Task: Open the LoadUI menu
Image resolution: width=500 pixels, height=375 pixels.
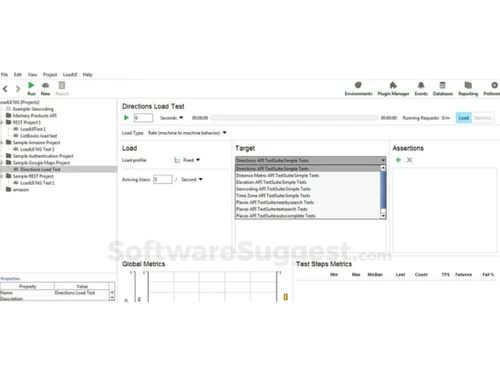Action: 70,74
